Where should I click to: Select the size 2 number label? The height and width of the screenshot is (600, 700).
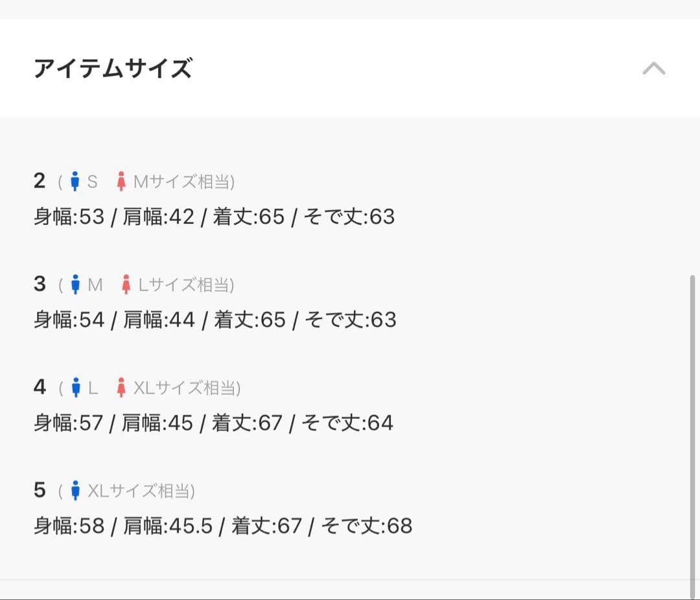pos(40,181)
